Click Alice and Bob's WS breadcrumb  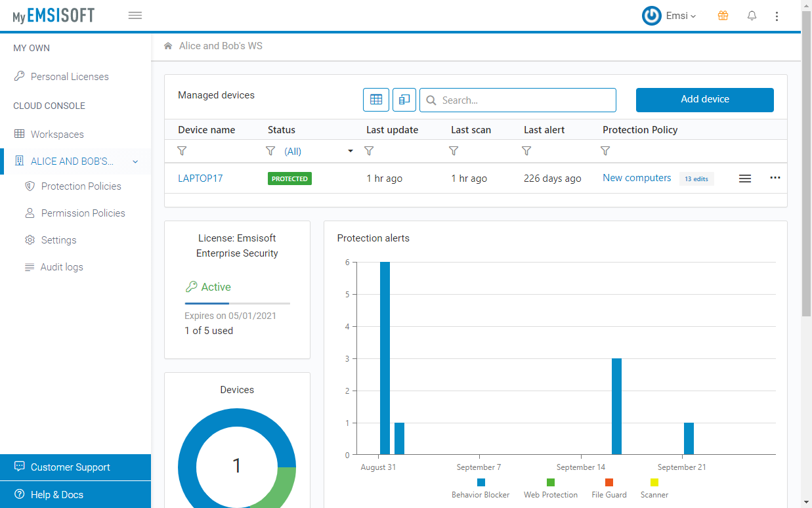tap(221, 46)
